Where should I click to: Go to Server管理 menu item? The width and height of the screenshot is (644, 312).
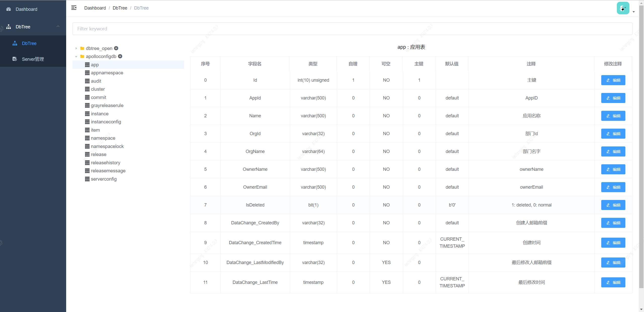point(33,59)
